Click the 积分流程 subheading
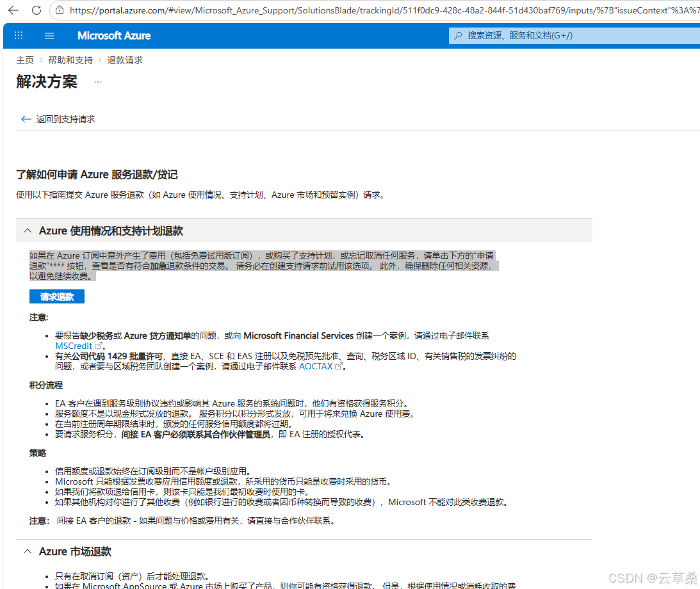 click(46, 385)
